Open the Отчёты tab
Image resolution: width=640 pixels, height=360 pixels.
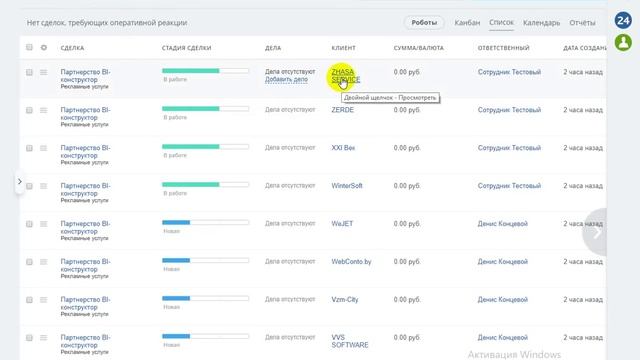[582, 23]
